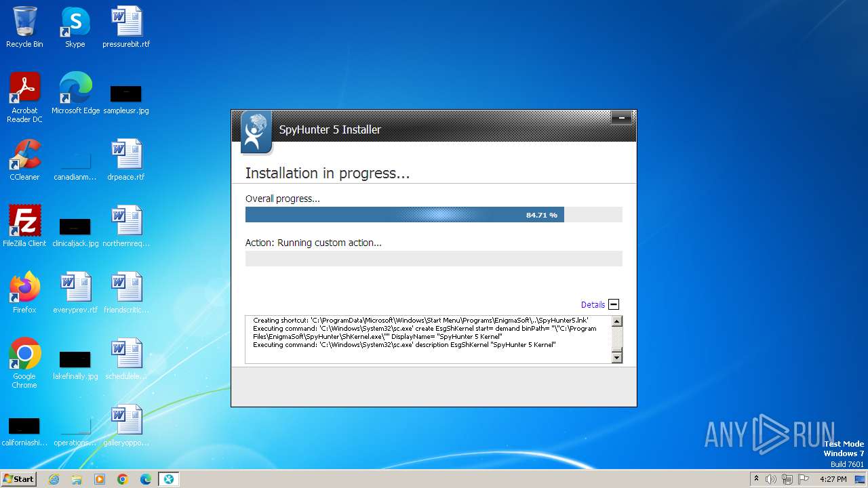Select the northernreq... document icon
868x488 pixels.
(126, 226)
